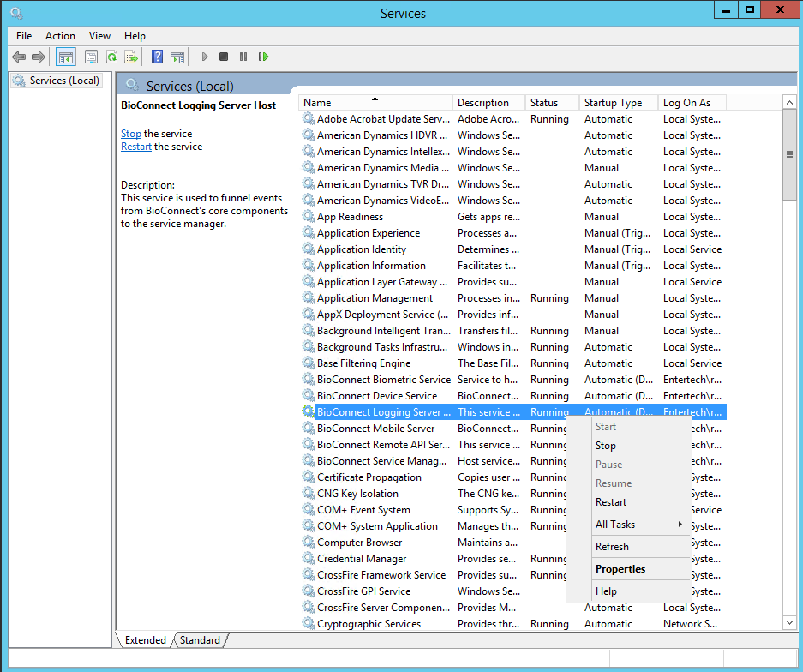Click the gear icon beside App Readiness

click(x=309, y=217)
